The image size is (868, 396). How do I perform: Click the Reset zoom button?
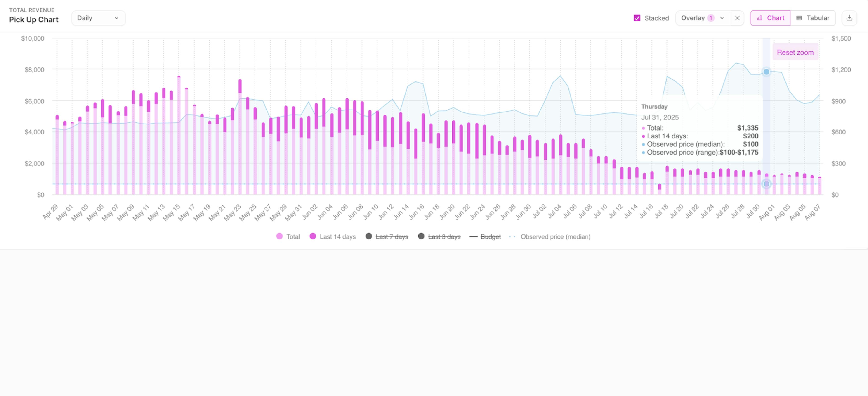tap(795, 52)
